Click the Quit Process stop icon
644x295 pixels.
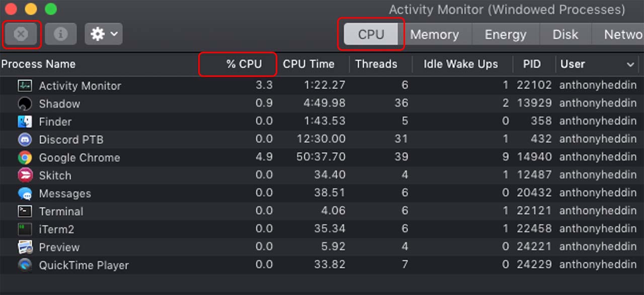(x=21, y=34)
